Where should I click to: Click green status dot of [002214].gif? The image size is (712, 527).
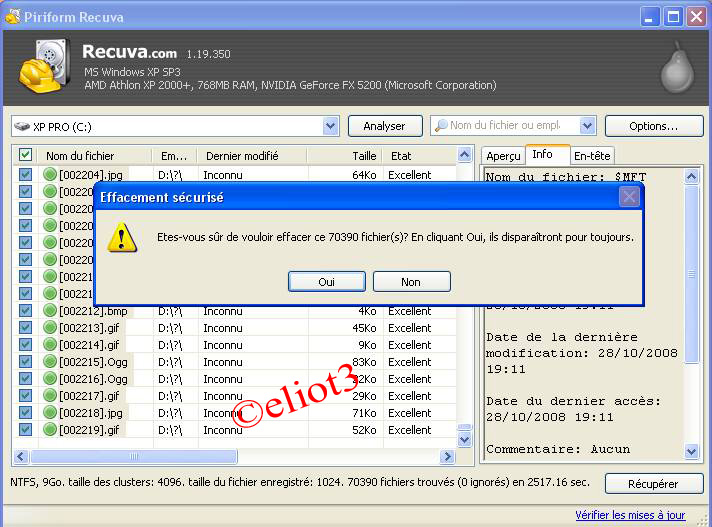[49, 345]
